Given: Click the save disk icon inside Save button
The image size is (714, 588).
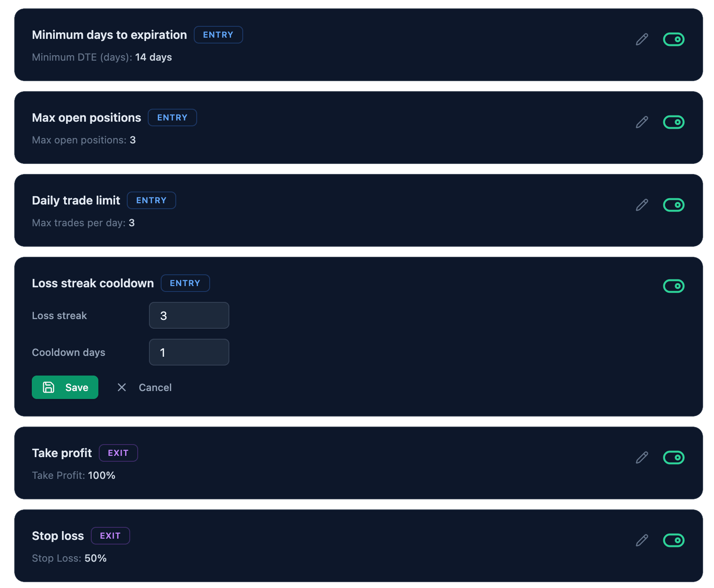Looking at the screenshot, I should click(49, 387).
